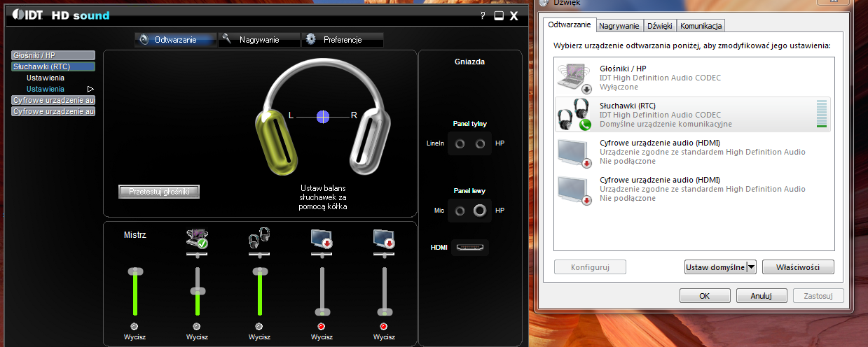868x347 pixels.
Task: Click the laptop speakers mixer icon with green check
Action: (197, 239)
